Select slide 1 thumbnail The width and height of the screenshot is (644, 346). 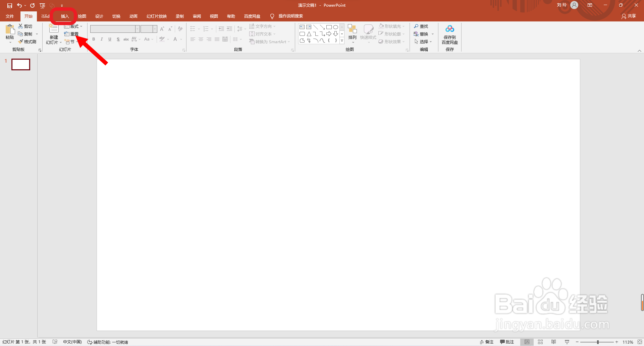tap(21, 64)
